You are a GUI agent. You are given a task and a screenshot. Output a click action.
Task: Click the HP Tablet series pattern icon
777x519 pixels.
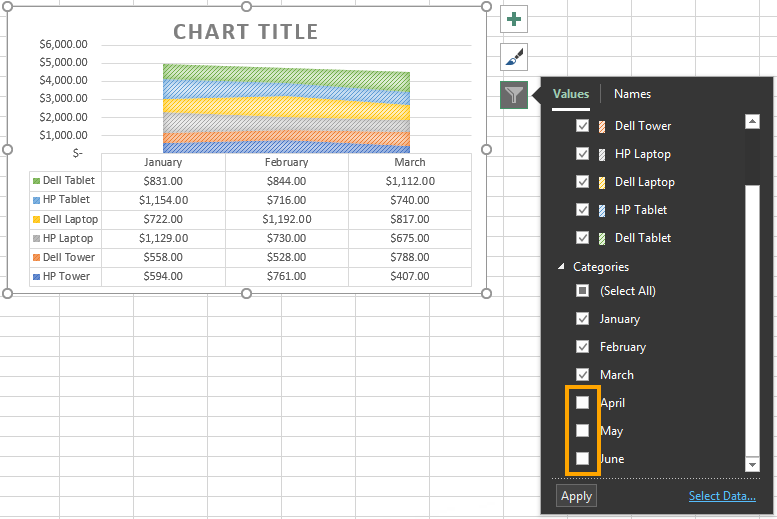[602, 211]
